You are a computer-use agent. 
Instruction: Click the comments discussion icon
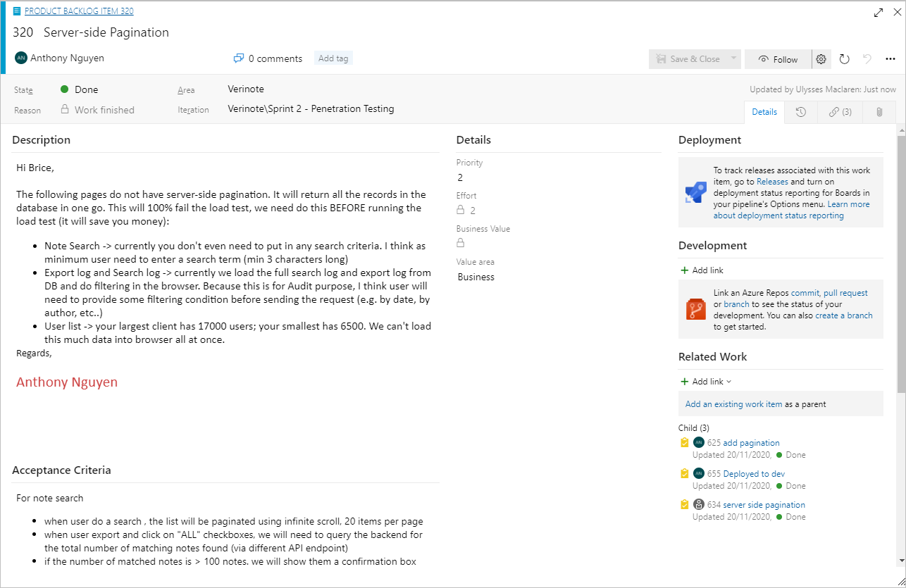coord(239,58)
